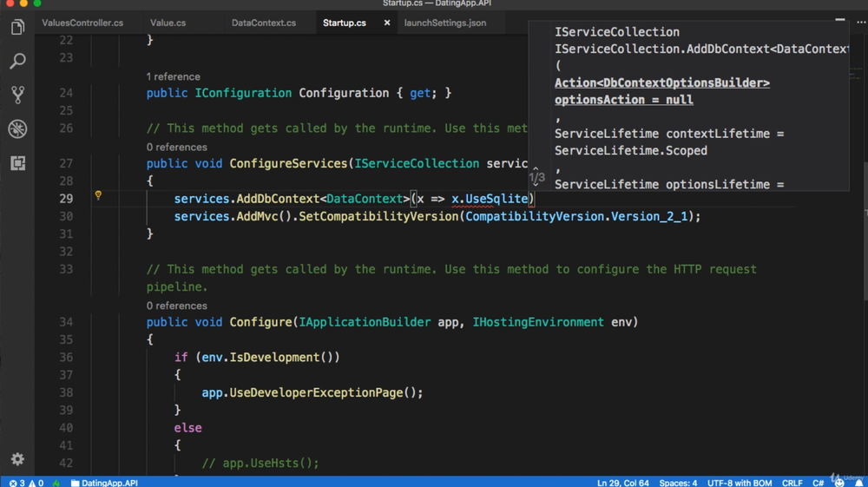
Task: Click the IConfiguration type name
Action: 243,93
